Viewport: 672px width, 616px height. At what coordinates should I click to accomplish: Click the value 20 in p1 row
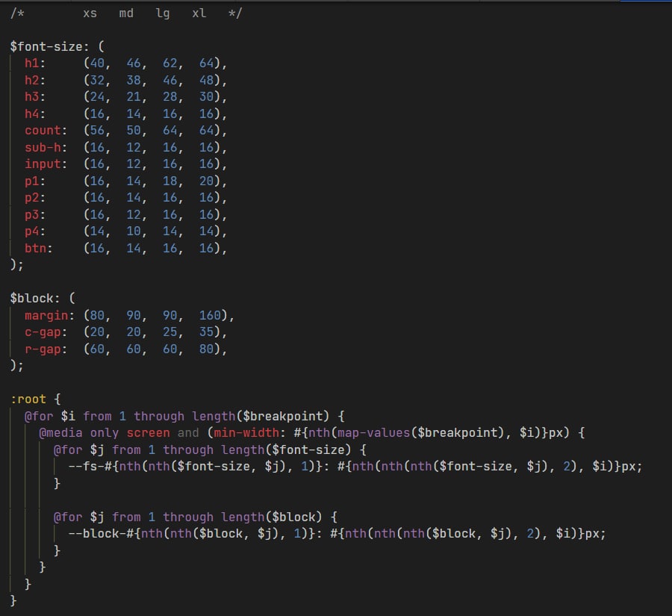click(x=206, y=181)
